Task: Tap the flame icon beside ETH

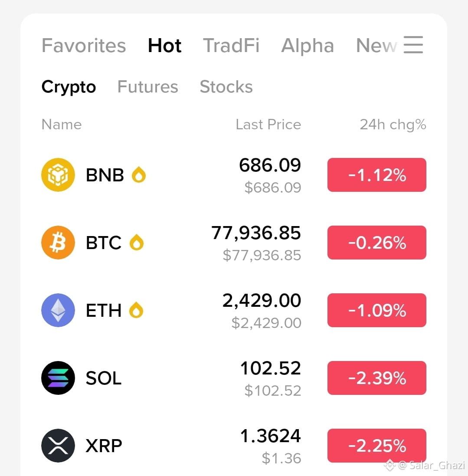Action: 136,310
